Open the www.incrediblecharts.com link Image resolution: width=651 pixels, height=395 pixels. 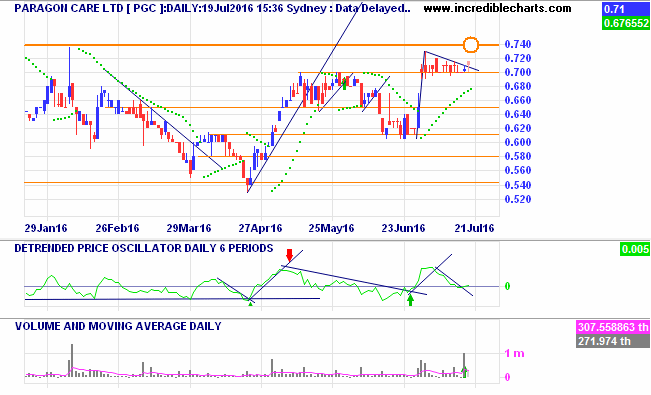coord(497,8)
